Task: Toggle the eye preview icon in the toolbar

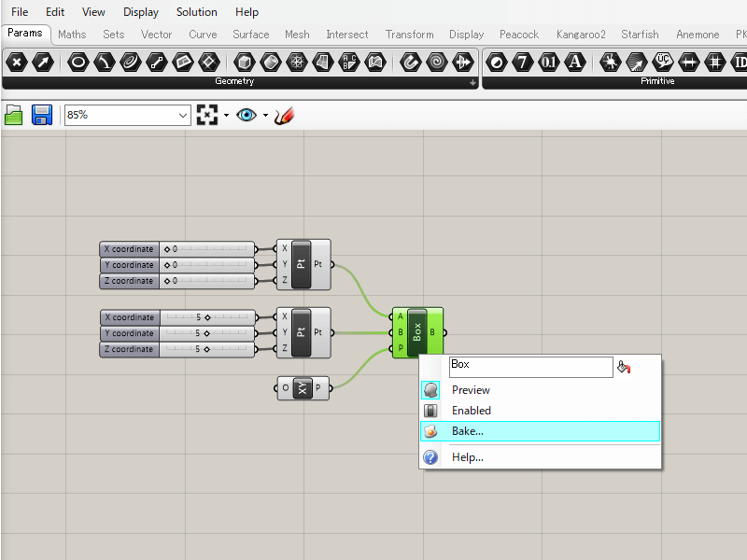Action: coord(246,115)
